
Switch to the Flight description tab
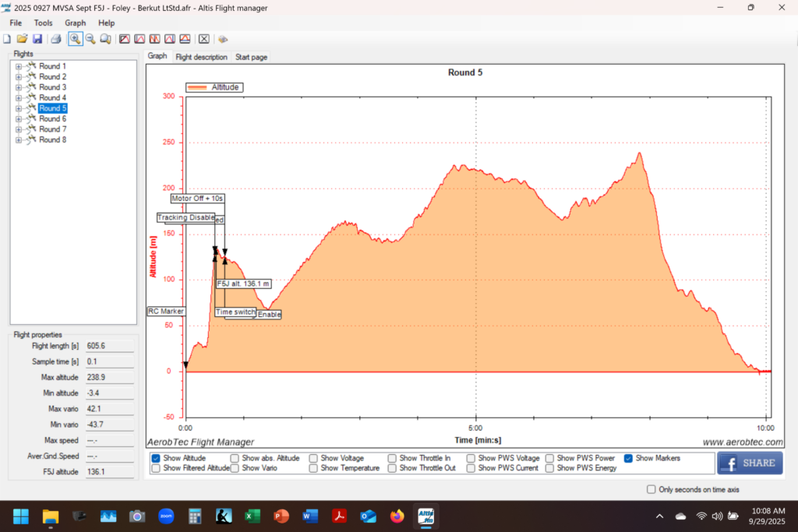pyautogui.click(x=201, y=57)
